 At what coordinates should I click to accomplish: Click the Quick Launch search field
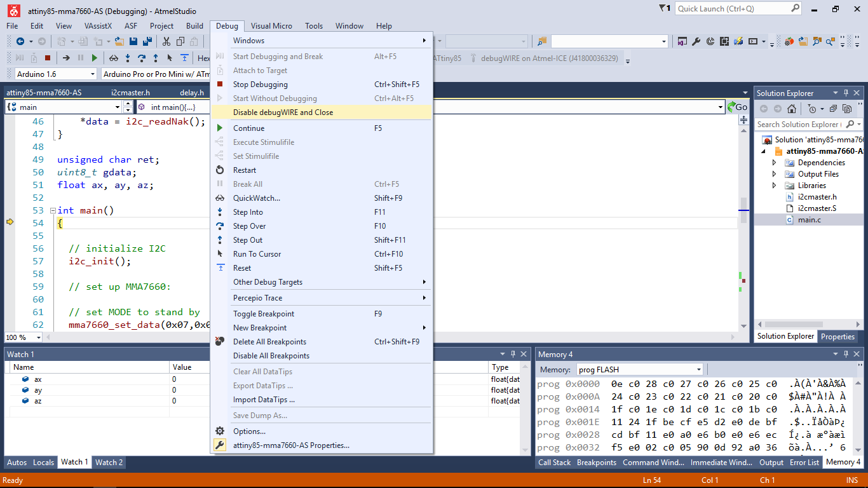[732, 9]
